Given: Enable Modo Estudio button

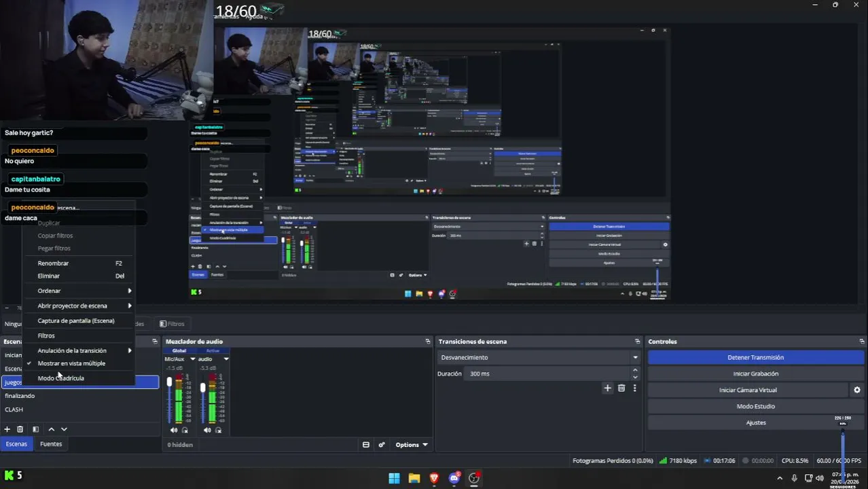Looking at the screenshot, I should click(x=755, y=406).
